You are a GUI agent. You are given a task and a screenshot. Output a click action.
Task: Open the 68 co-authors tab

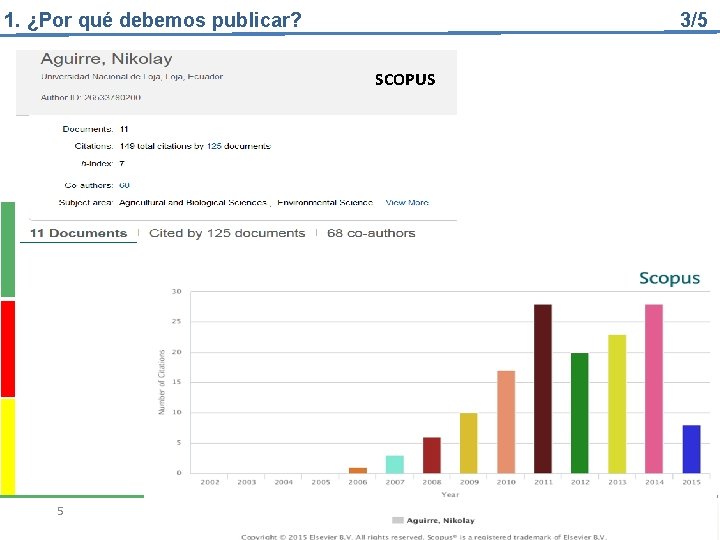click(371, 233)
